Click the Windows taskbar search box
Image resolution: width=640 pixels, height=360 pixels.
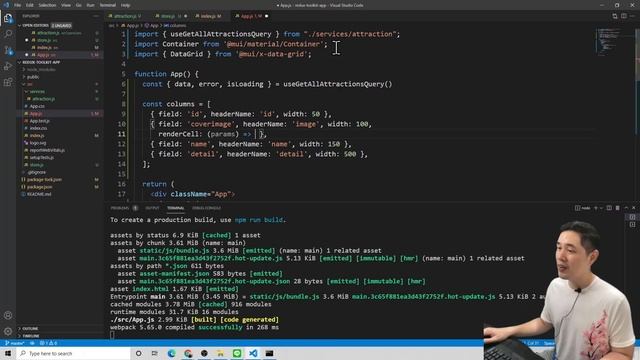[73, 353]
